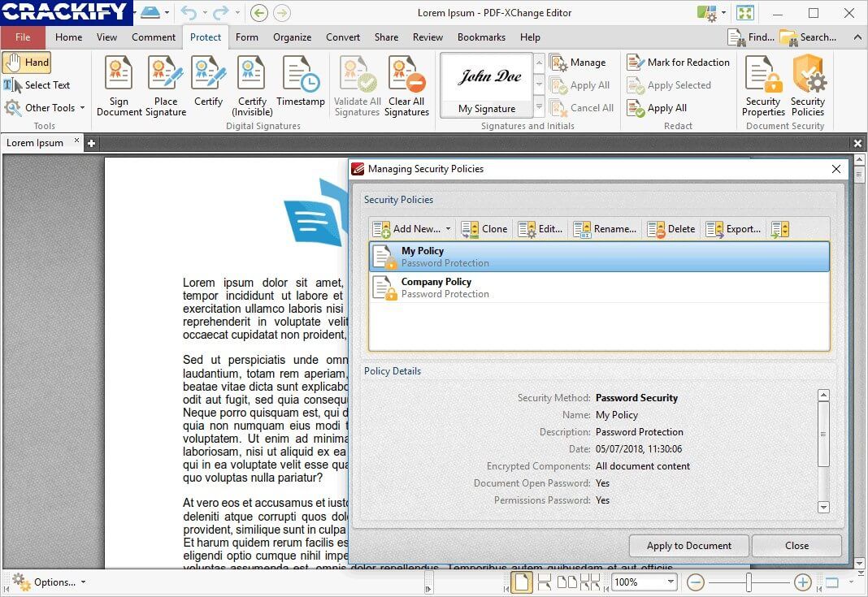
Task: Click Mark for Redaction
Action: (679, 63)
